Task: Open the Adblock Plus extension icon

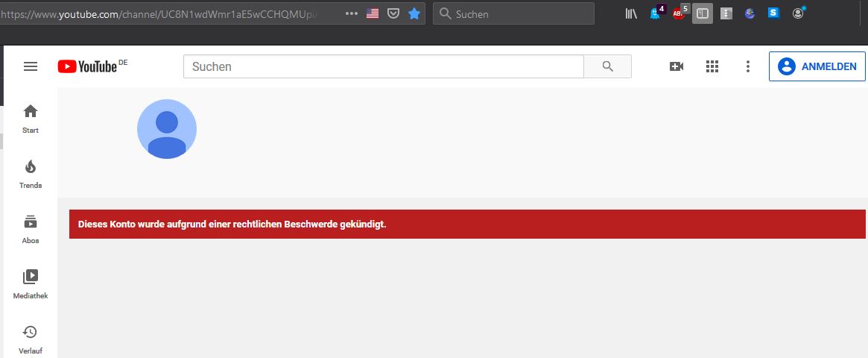Action: coord(679,13)
